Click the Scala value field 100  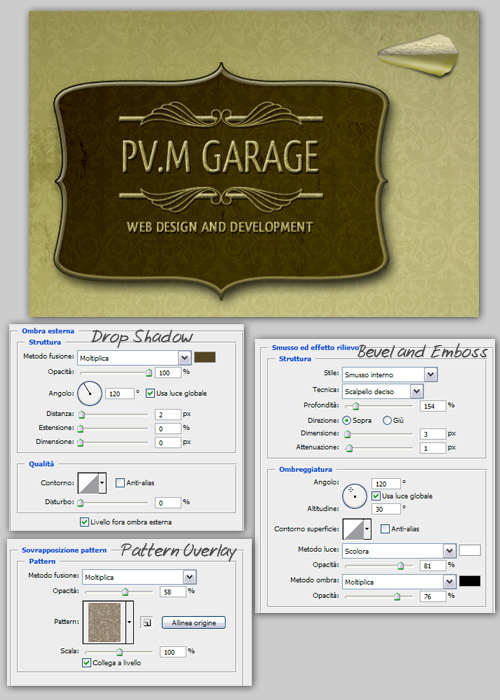coord(173,652)
